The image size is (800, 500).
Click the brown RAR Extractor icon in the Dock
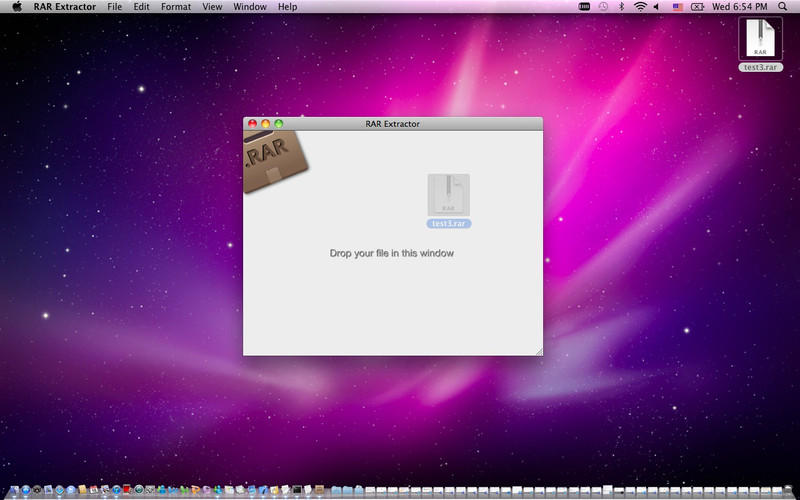pyautogui.click(x=319, y=490)
